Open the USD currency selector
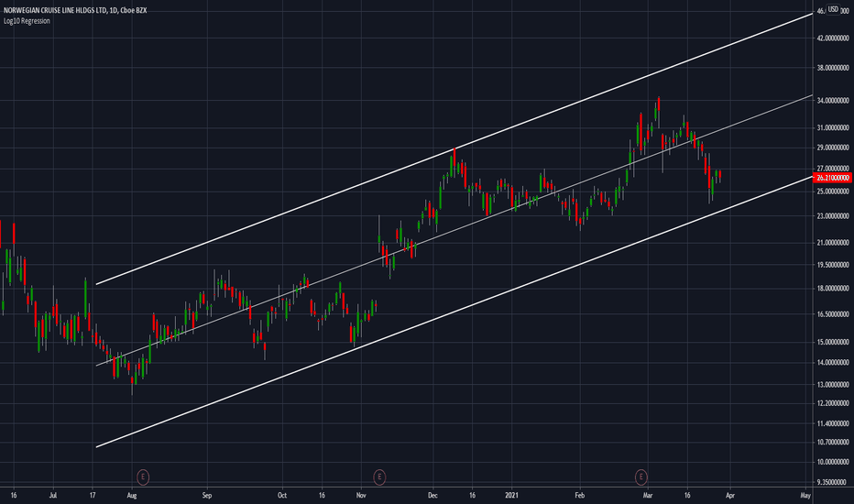This screenshot has width=854, height=504. point(833,9)
